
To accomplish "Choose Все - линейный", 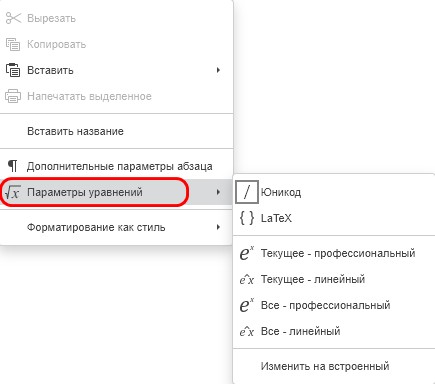I will [334, 331].
